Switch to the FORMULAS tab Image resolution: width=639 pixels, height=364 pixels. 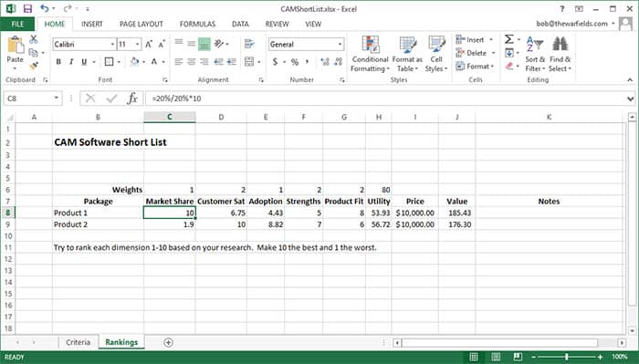click(x=198, y=24)
